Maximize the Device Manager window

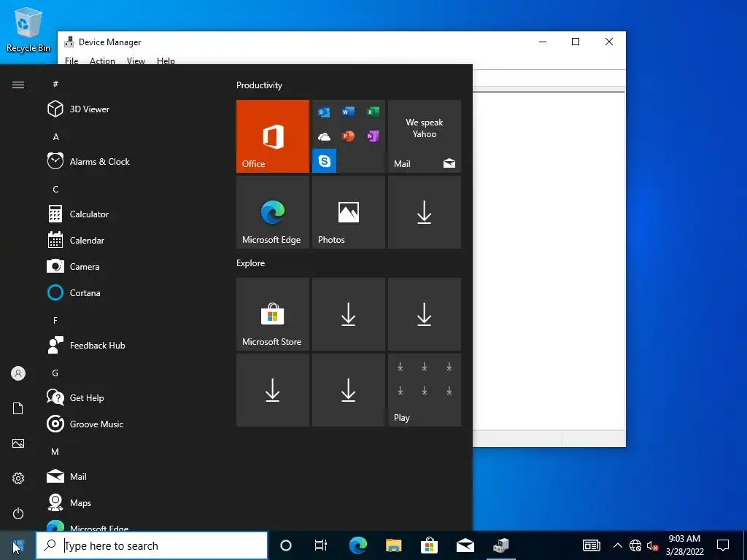click(576, 42)
